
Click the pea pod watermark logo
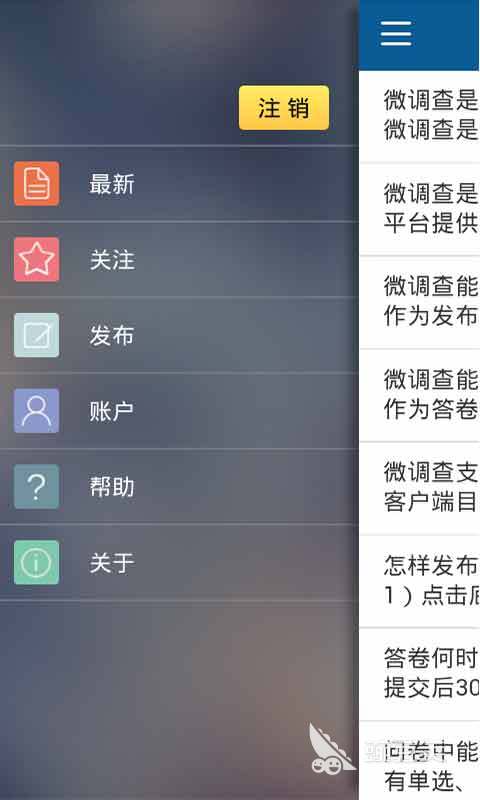pyautogui.click(x=331, y=748)
